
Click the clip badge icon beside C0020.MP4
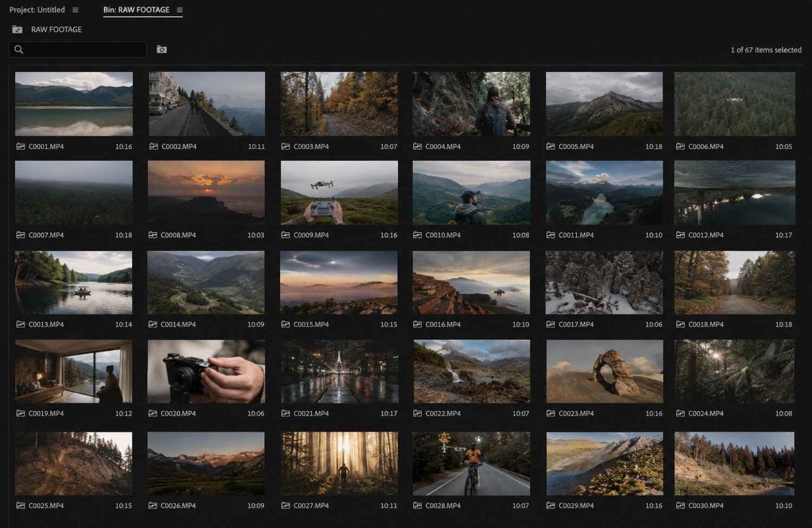point(153,413)
